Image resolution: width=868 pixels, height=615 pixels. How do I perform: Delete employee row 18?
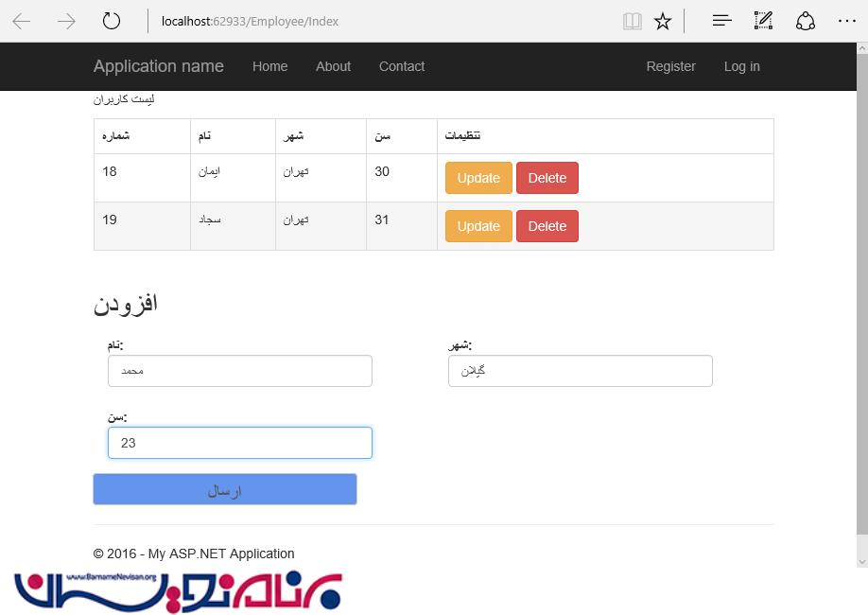[x=547, y=178]
